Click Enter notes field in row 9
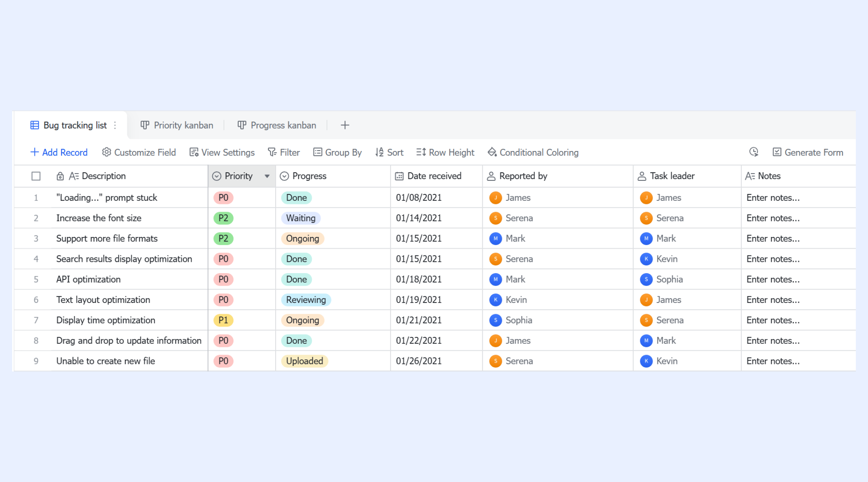This screenshot has height=482, width=868. coord(798,361)
